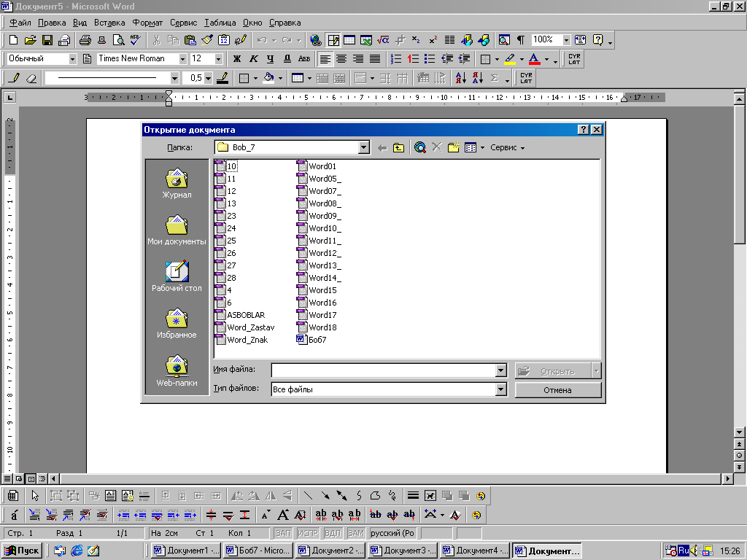Viewport: 747px width, 560px height.
Task: Apply subscript formatting icon
Action: [416, 40]
